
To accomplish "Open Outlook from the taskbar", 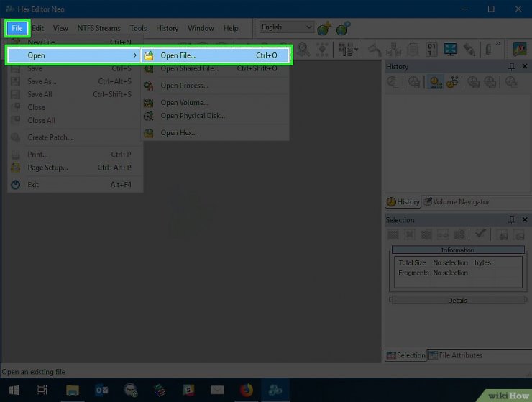I will (x=101, y=390).
